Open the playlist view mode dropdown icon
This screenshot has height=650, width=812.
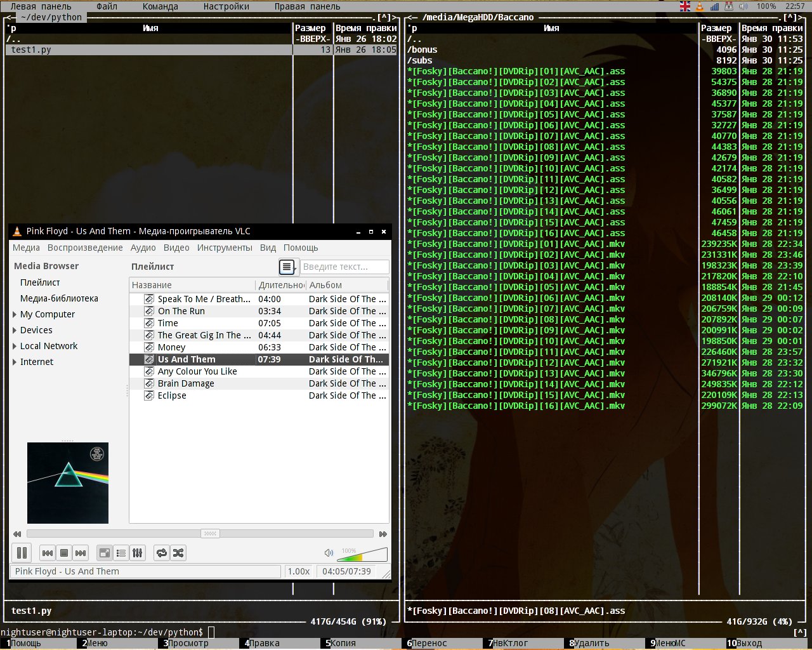point(287,267)
